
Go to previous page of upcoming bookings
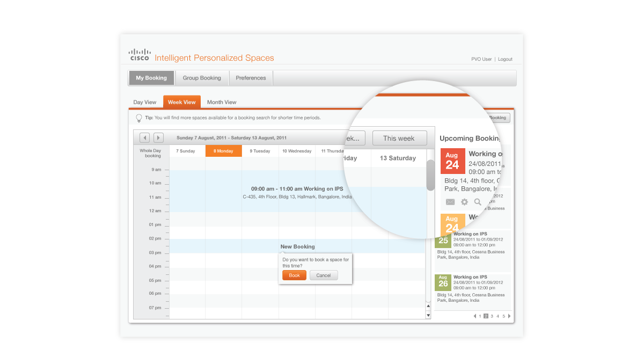475,316
